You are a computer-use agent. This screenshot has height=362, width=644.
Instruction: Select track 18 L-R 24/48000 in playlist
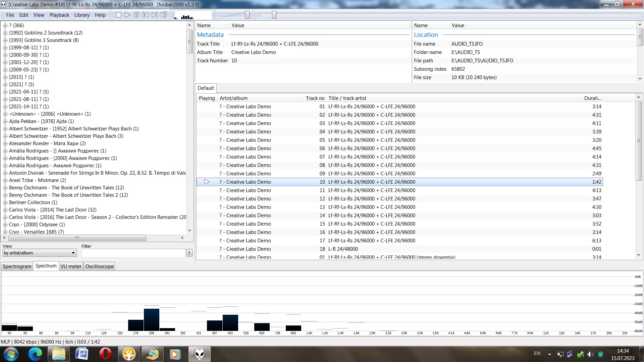point(343,249)
